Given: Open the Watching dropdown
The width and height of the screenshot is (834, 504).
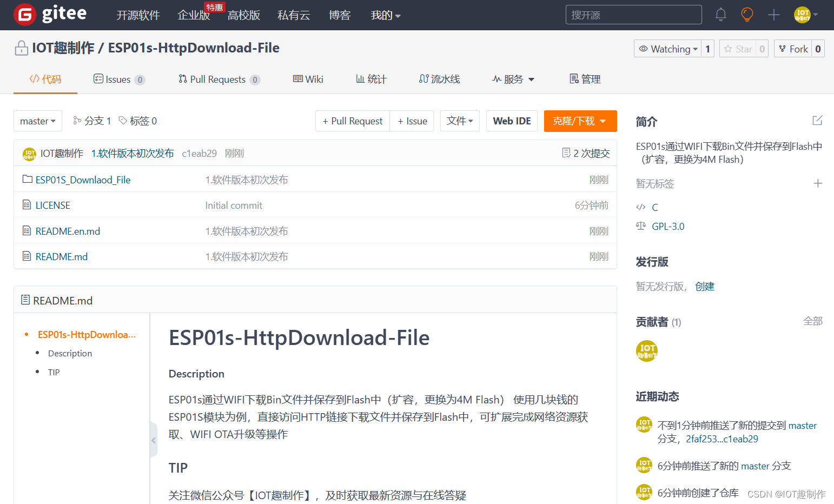Looking at the screenshot, I should [x=668, y=49].
